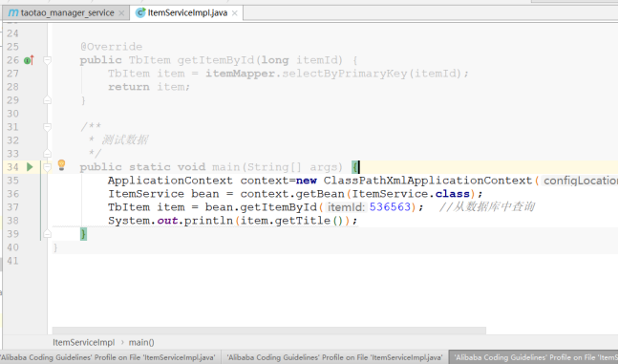This screenshot has width=619, height=364.
Task: Close the taotao_manager_service tab
Action: 121,13
